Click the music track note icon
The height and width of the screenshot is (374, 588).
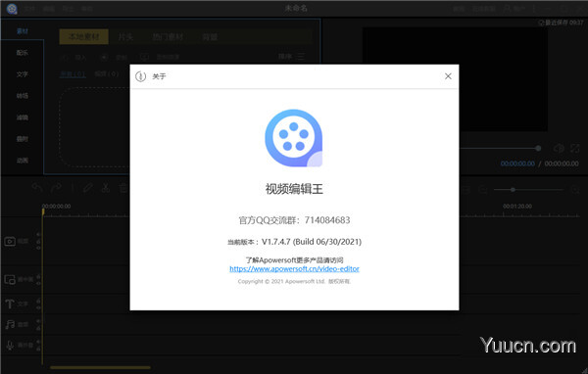[x=10, y=324]
